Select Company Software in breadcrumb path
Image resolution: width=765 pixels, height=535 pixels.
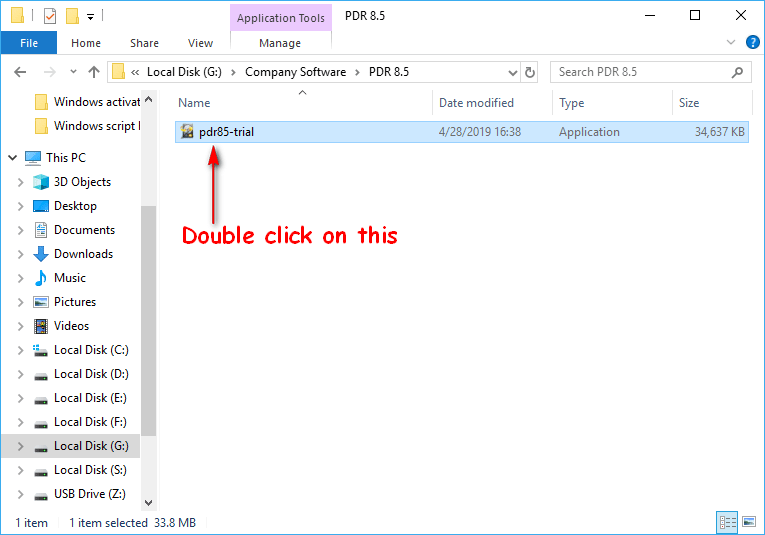pyautogui.click(x=295, y=72)
